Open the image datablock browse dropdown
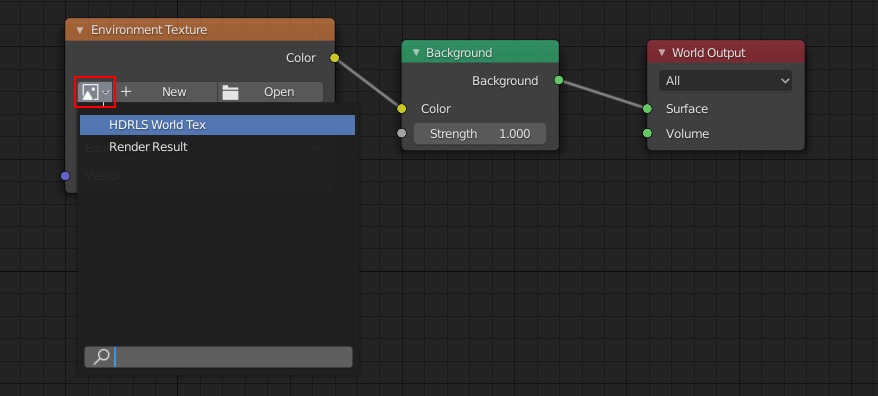The width and height of the screenshot is (878, 396). (x=95, y=92)
